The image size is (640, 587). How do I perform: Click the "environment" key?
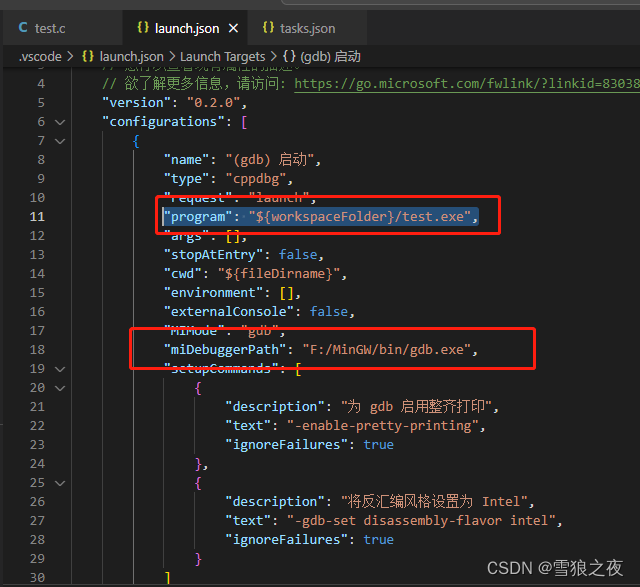click(x=213, y=293)
